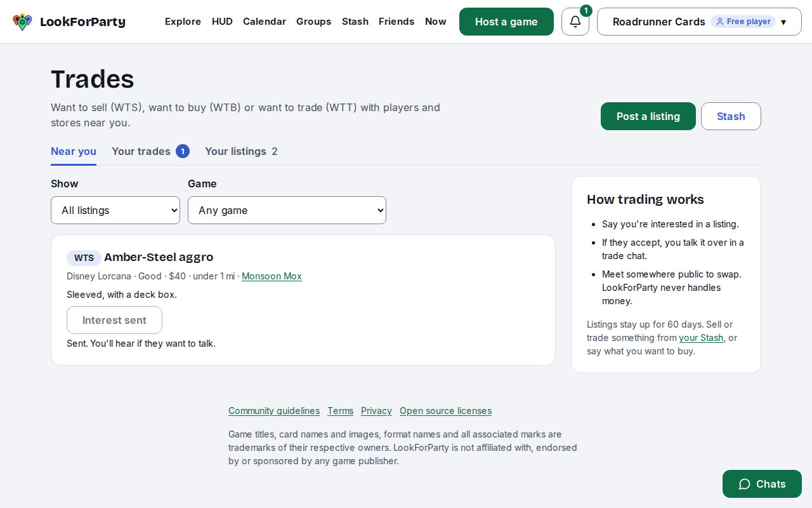
Task: Open the notifications bell
Action: point(575,22)
